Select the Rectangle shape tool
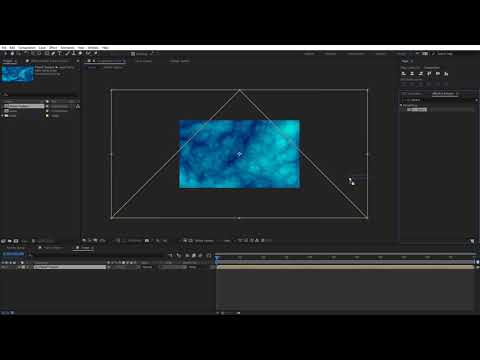 coord(47,53)
